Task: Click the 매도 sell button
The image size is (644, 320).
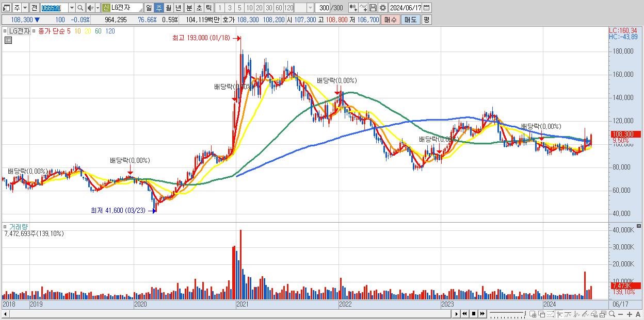Action: click(410, 20)
